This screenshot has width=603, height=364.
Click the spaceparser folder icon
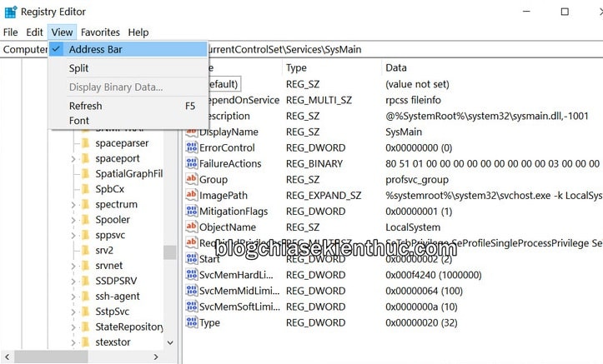point(86,143)
